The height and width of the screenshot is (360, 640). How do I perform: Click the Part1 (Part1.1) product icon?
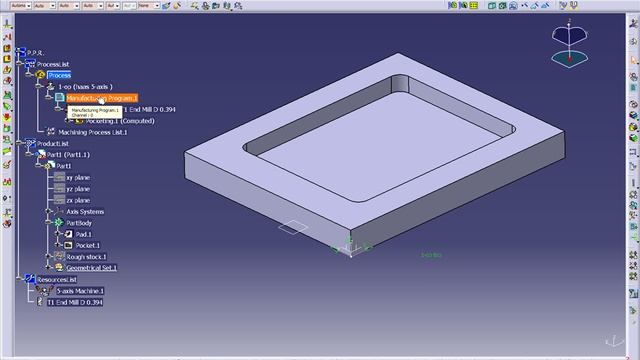pyautogui.click(x=41, y=154)
